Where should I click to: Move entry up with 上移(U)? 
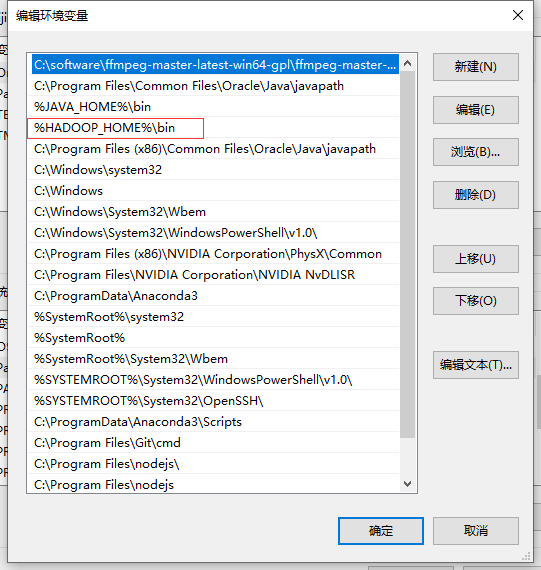point(476,259)
